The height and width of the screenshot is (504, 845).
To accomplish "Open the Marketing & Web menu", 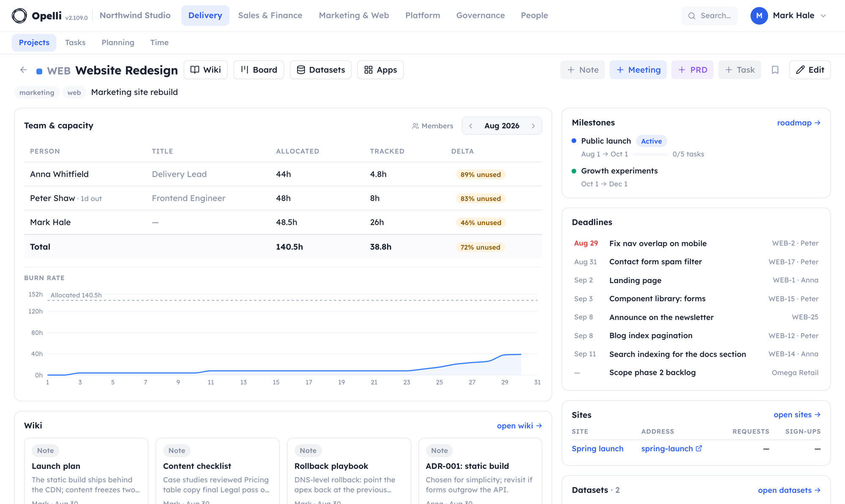I will click(354, 15).
